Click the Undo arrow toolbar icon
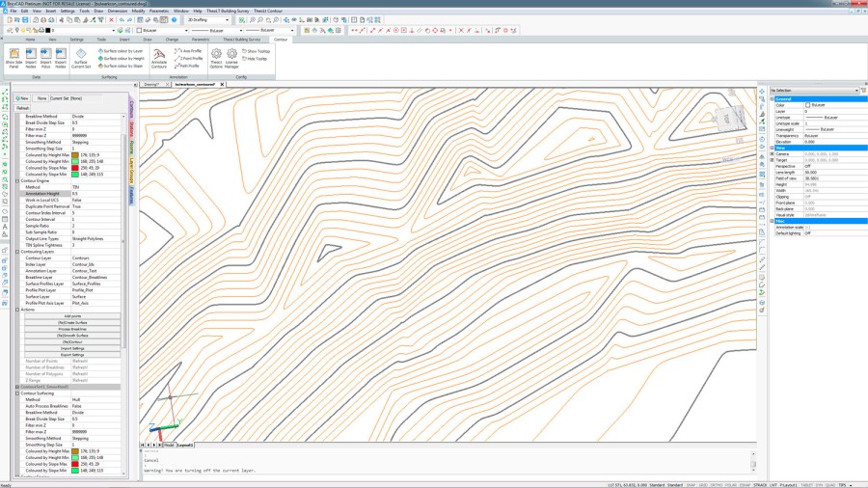 pos(122,20)
